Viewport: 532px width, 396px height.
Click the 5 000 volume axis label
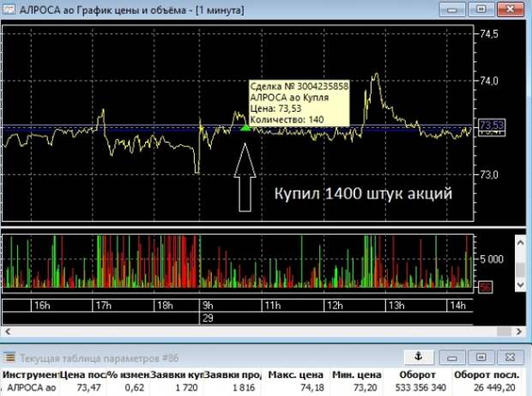(x=492, y=259)
